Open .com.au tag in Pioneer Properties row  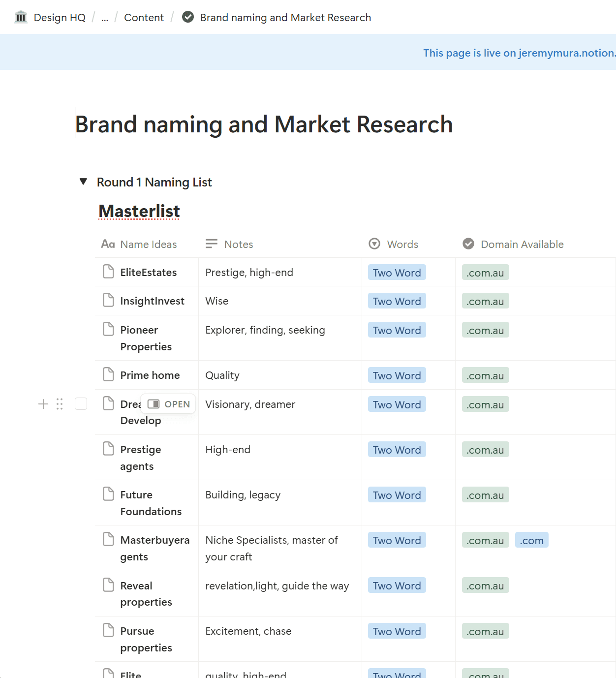486,330
